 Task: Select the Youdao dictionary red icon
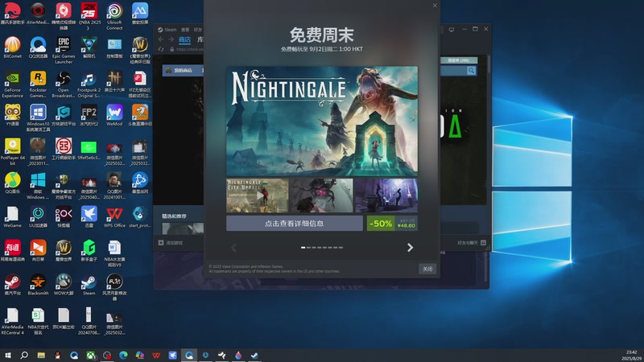click(x=12, y=250)
